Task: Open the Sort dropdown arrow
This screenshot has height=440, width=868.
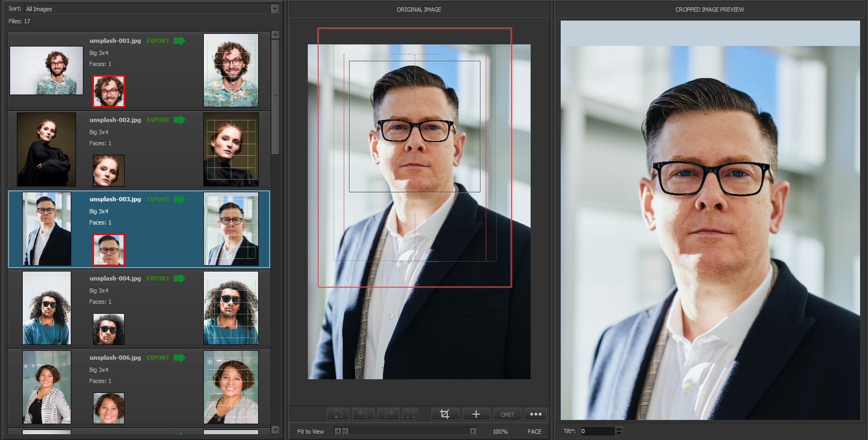Action: pyautogui.click(x=275, y=9)
